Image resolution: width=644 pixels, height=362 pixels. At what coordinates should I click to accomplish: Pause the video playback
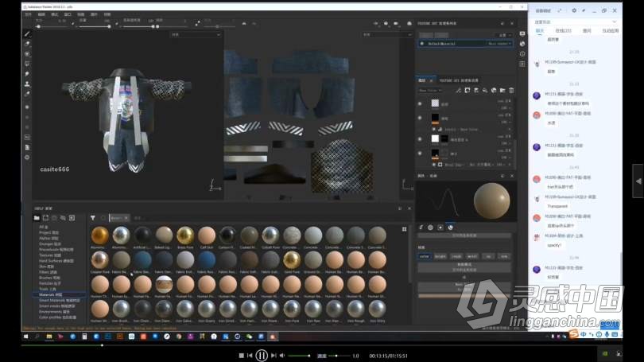coord(262,356)
